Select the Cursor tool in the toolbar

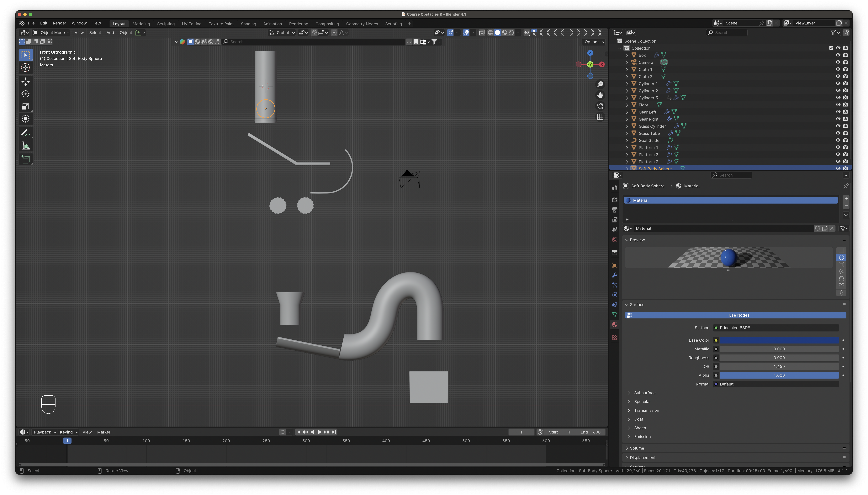point(25,68)
